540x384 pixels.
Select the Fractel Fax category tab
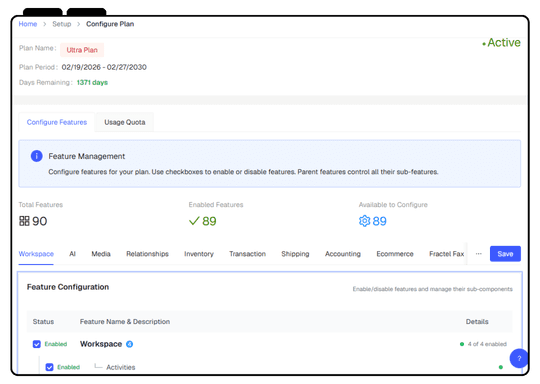447,254
